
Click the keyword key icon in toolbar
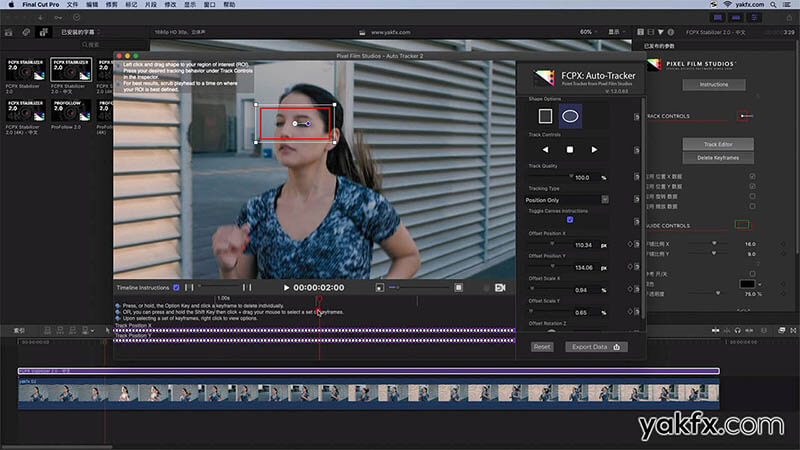tap(59, 17)
